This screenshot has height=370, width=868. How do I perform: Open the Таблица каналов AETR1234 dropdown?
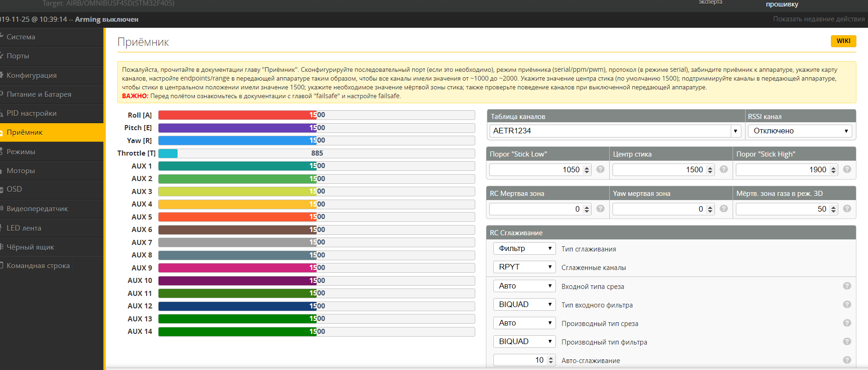click(615, 131)
